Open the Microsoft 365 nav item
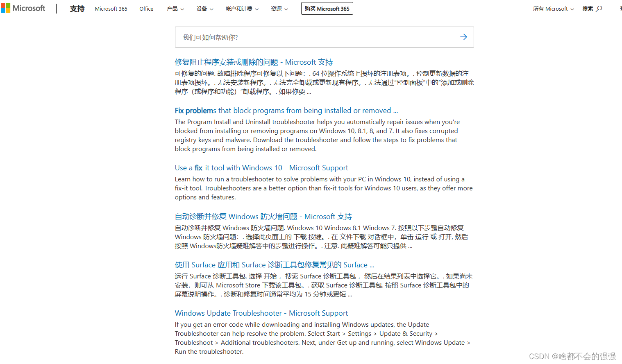 (111, 9)
